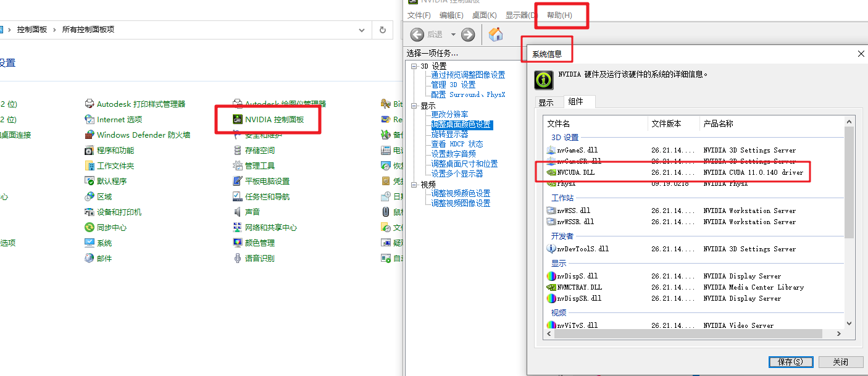
Task: Click the 产品名称 column header
Action: pos(772,123)
